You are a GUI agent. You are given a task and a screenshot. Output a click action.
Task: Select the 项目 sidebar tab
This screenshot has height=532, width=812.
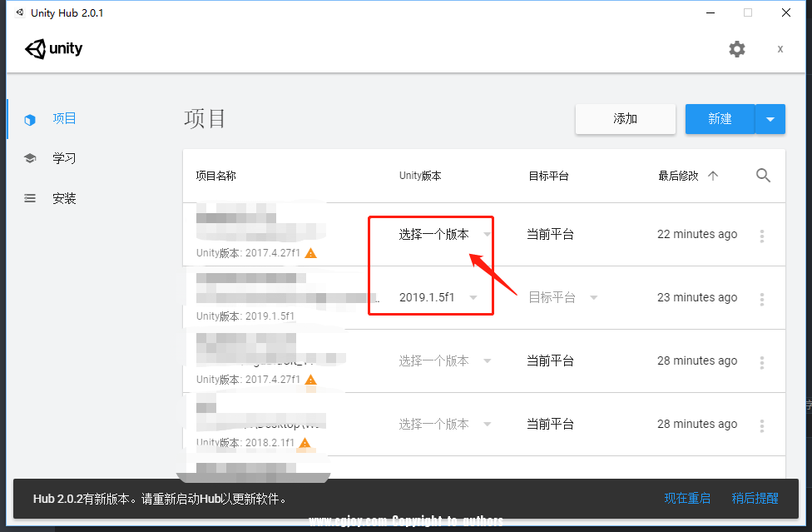click(x=64, y=118)
